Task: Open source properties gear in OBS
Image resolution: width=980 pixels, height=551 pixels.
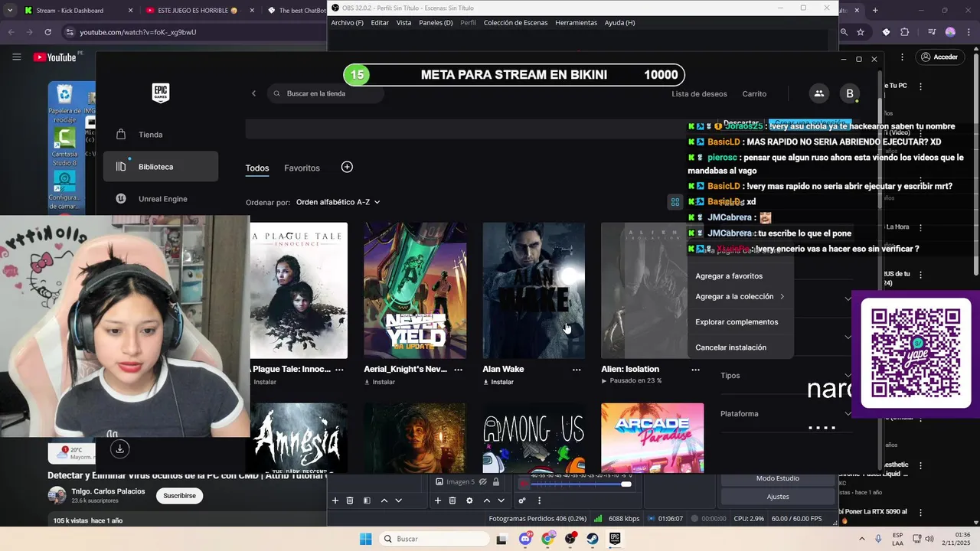Action: coord(469,500)
